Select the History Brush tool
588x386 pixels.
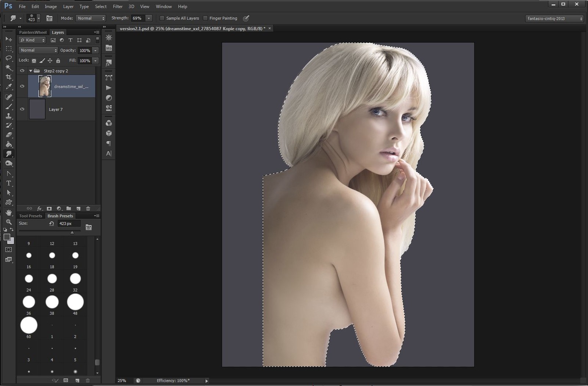(x=9, y=125)
